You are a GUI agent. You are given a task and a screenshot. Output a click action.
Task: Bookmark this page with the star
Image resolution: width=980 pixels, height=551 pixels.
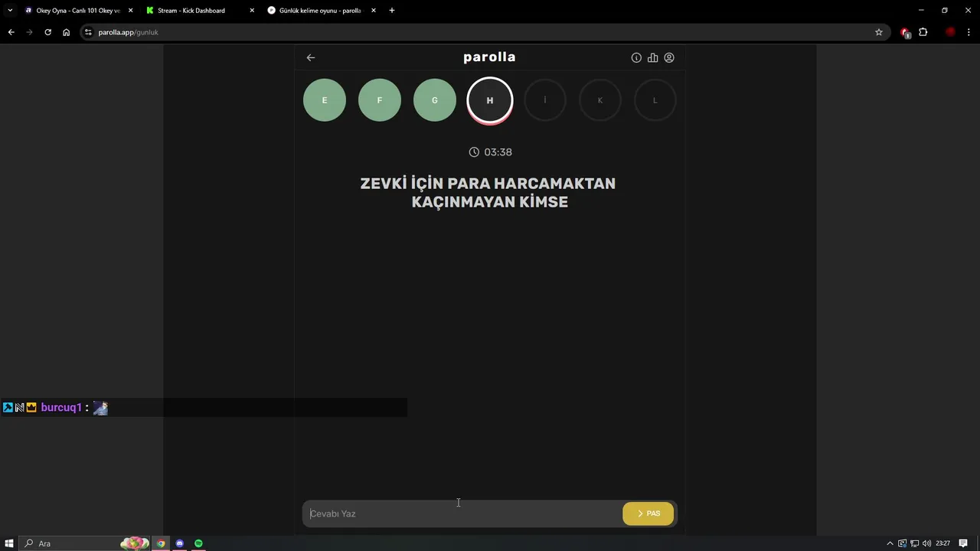point(879,32)
